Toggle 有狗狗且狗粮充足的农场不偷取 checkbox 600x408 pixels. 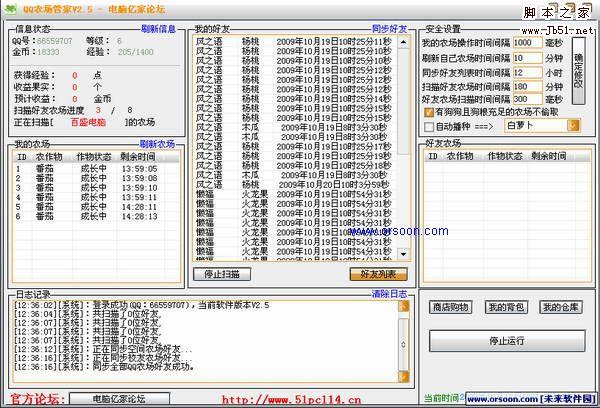[x=429, y=113]
